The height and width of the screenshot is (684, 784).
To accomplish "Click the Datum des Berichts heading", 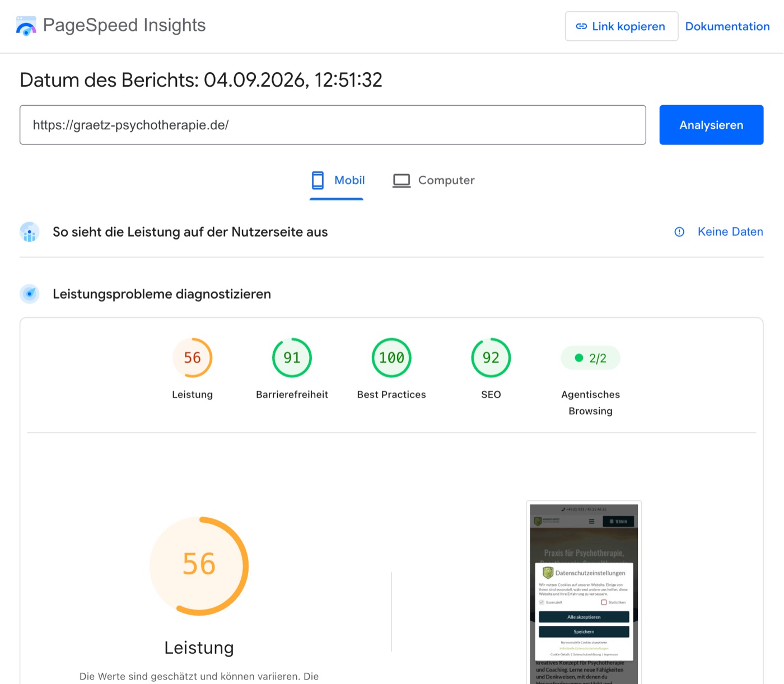I will (201, 80).
